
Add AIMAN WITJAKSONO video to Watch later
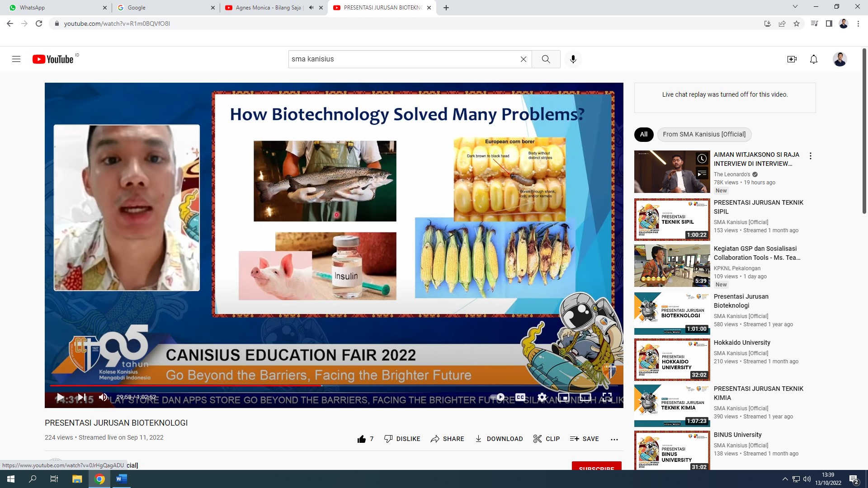click(702, 159)
